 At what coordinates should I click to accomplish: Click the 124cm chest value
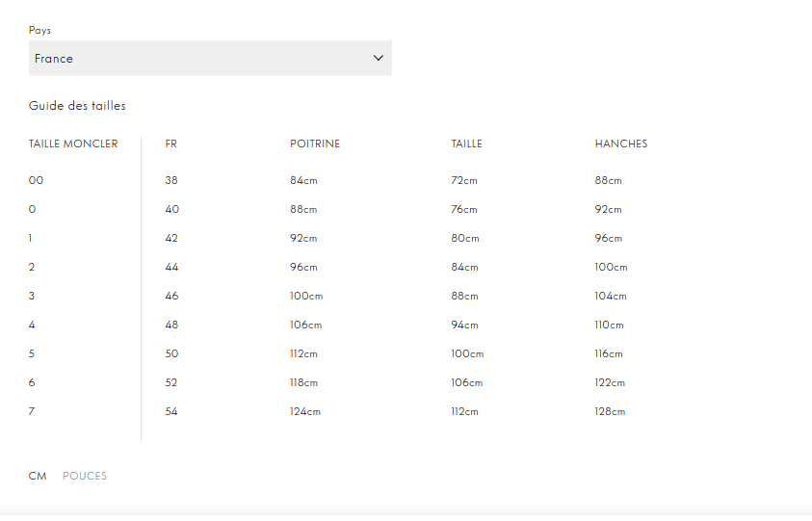coord(305,412)
